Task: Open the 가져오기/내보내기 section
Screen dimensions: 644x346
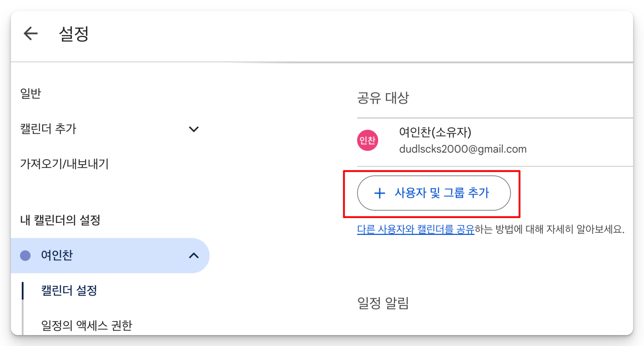Action: click(x=64, y=164)
